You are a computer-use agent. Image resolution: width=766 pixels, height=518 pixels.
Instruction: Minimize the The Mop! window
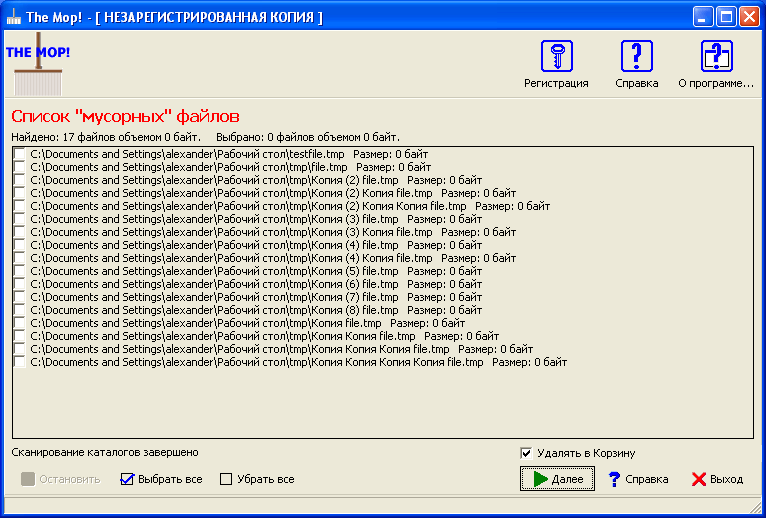coord(703,17)
